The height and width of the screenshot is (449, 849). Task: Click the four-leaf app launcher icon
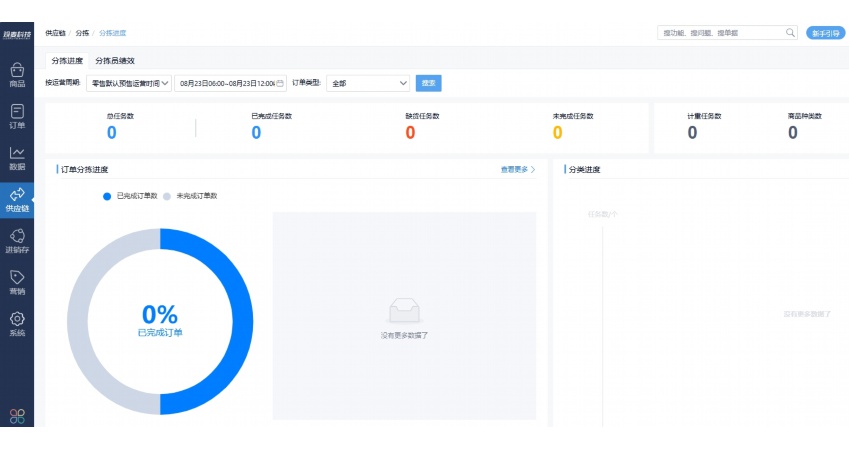click(x=17, y=415)
